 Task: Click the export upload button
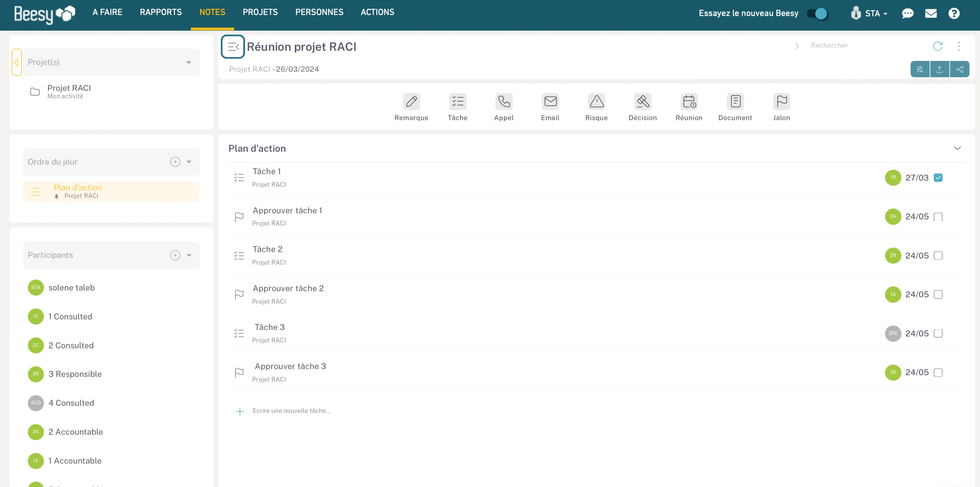939,69
